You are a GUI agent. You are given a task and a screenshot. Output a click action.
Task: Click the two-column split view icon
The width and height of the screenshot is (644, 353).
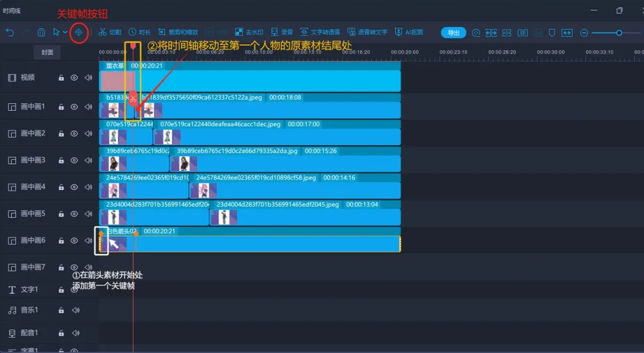click(523, 33)
